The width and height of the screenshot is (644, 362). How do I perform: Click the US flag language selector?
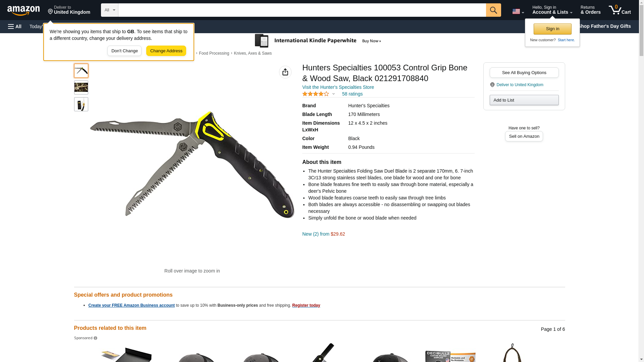click(x=518, y=11)
